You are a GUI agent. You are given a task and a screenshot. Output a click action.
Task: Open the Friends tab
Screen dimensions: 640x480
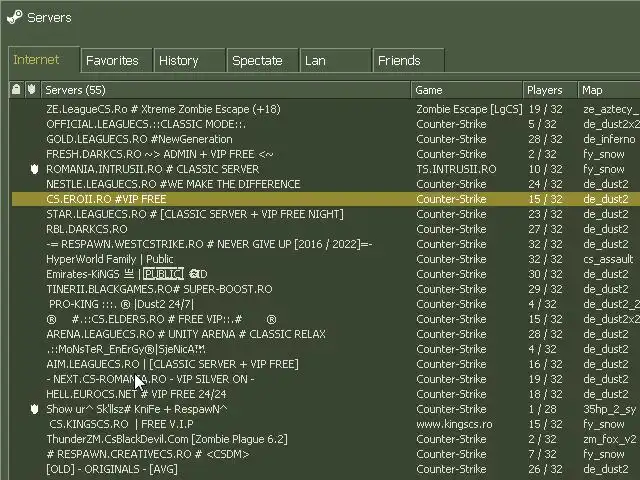coord(408,60)
